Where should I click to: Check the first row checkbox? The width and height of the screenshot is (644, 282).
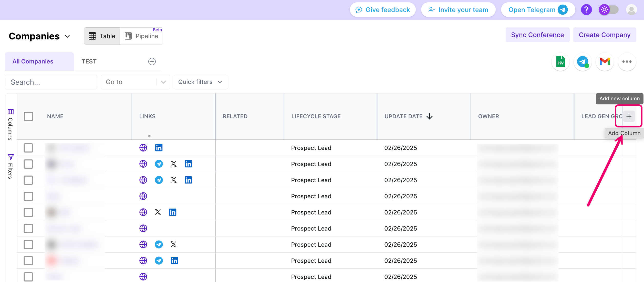28,148
